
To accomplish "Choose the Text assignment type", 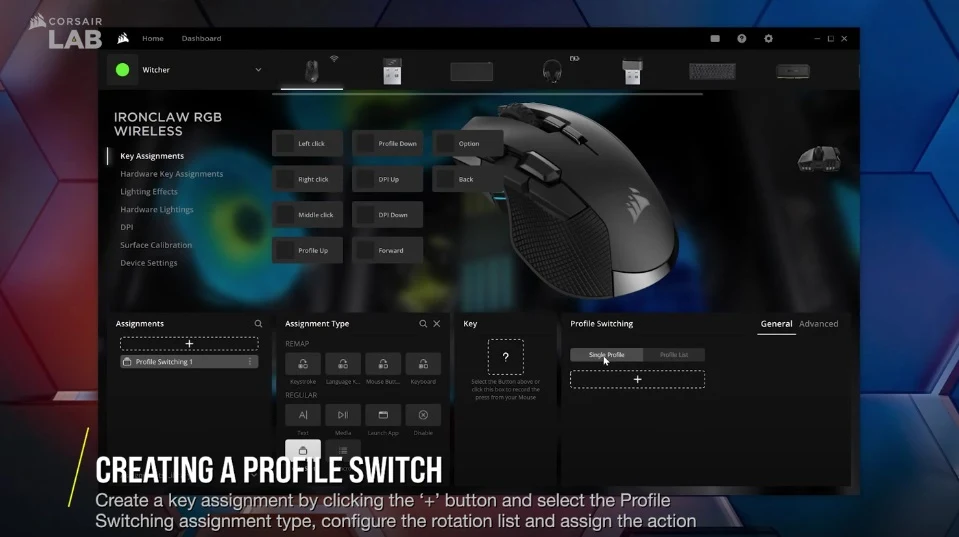I will pyautogui.click(x=303, y=415).
